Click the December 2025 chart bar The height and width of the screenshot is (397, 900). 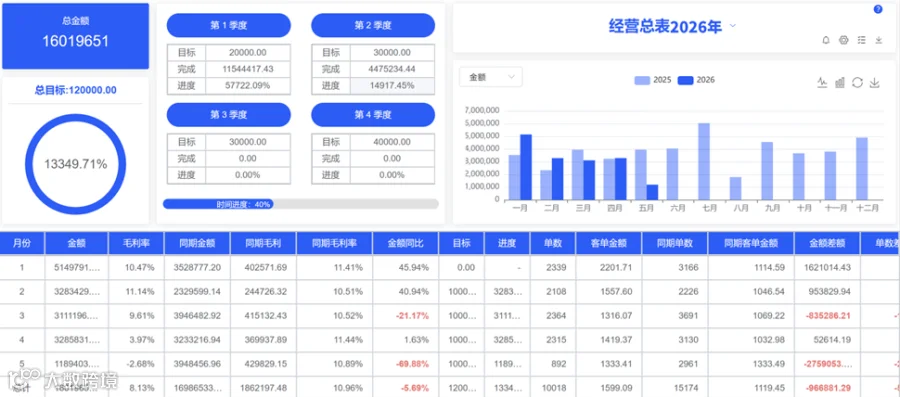click(x=862, y=169)
